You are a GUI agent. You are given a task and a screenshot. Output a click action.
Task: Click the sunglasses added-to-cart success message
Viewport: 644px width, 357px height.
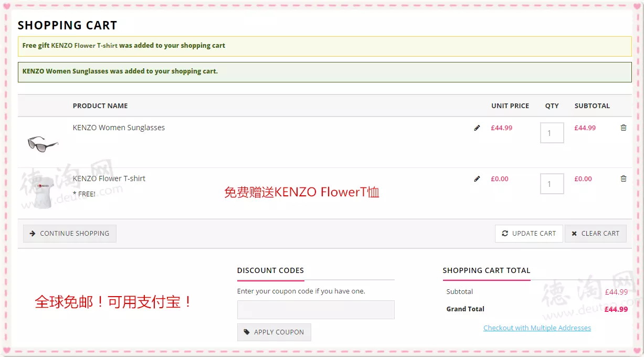tap(325, 72)
